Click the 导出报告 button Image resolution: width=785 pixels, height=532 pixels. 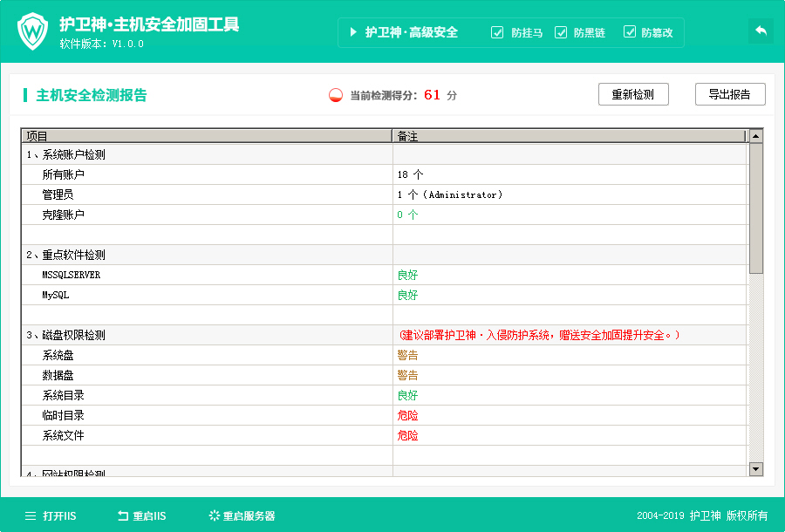pyautogui.click(x=730, y=94)
